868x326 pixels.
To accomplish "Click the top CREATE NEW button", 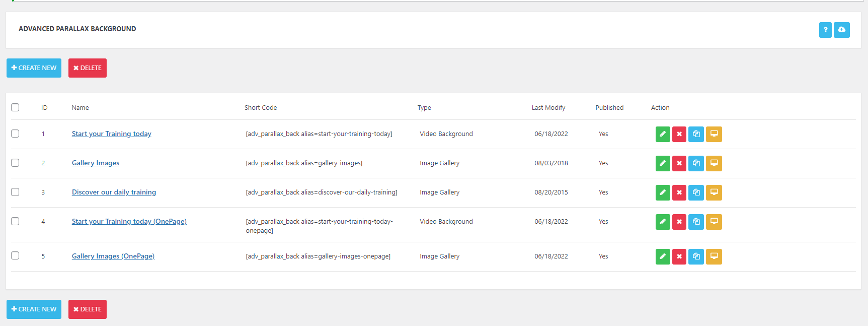I will [34, 68].
